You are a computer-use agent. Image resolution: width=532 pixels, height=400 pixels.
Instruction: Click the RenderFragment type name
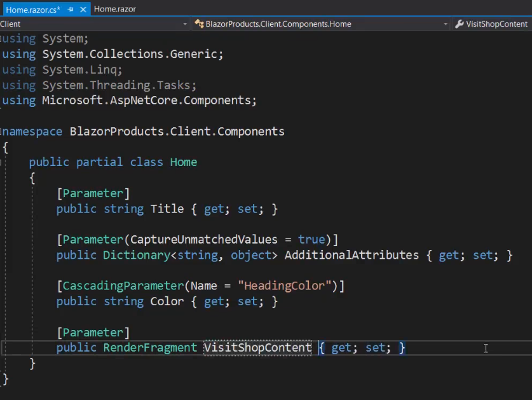click(150, 348)
